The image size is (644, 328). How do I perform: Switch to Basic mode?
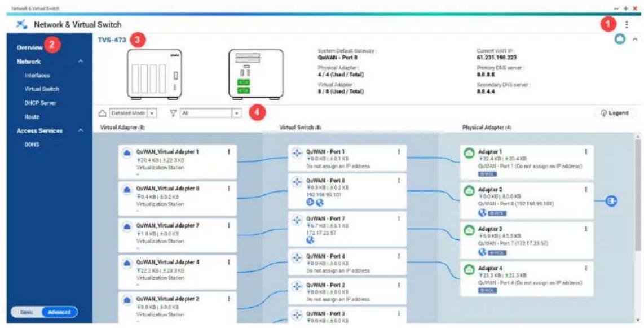(x=27, y=312)
